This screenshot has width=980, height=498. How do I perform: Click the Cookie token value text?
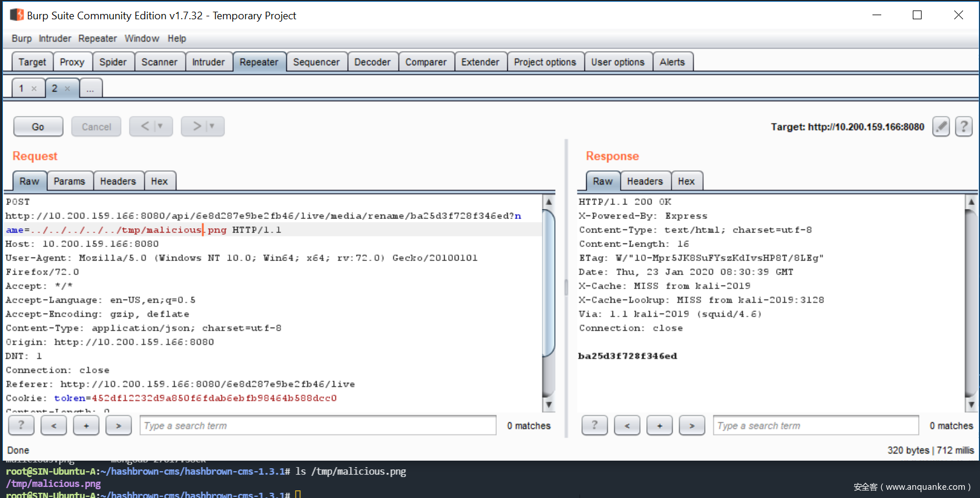coord(214,398)
